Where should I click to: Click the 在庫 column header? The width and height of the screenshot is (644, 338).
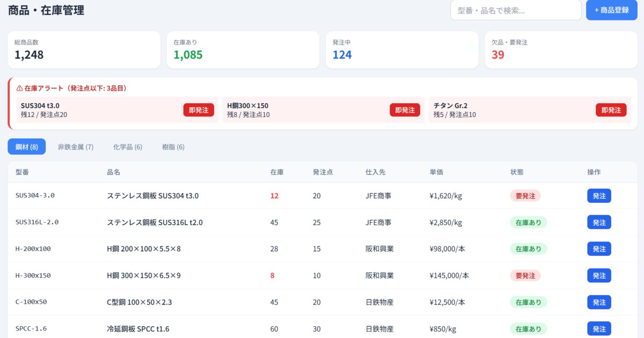click(x=277, y=172)
